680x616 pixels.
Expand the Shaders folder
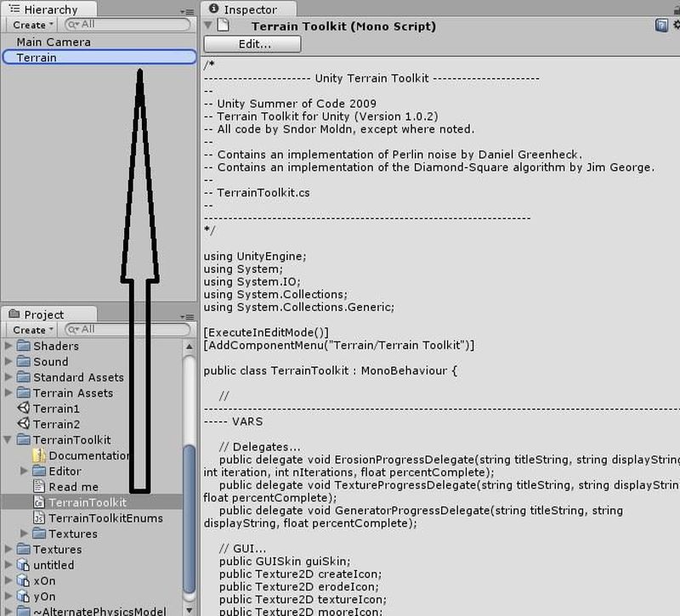(9, 346)
